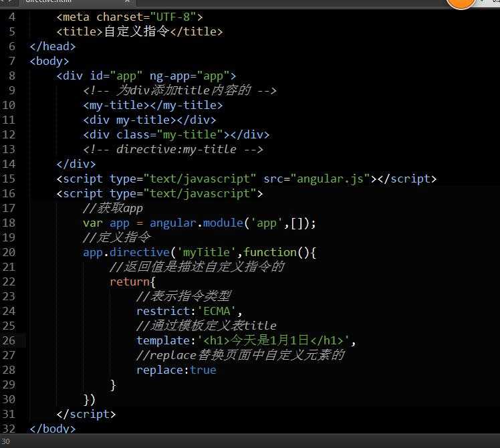Click the template:'<h1>今天是1月1日</h1>' line
The height and width of the screenshot is (448, 500).
tap(246, 340)
